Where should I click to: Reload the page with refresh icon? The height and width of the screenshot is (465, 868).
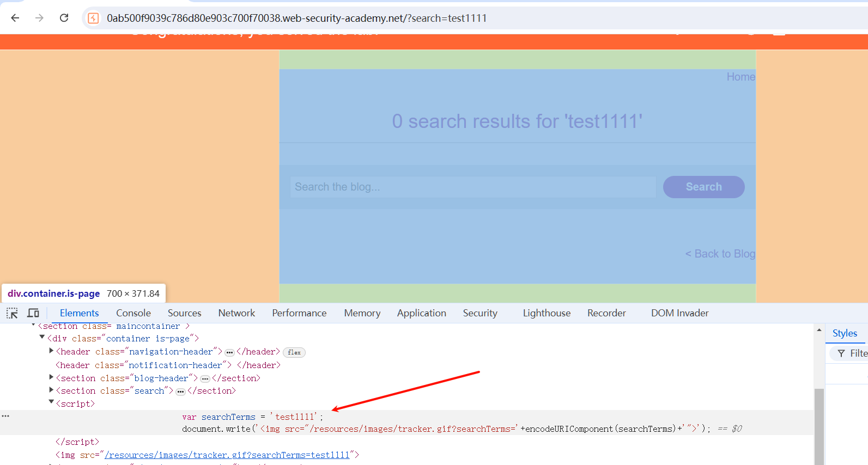click(x=64, y=18)
